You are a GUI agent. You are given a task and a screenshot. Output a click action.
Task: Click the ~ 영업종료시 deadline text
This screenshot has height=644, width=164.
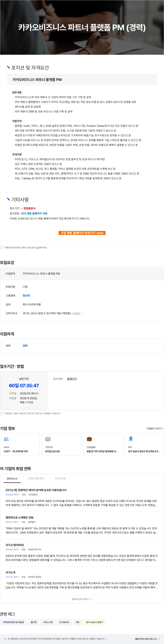click(x=28, y=208)
